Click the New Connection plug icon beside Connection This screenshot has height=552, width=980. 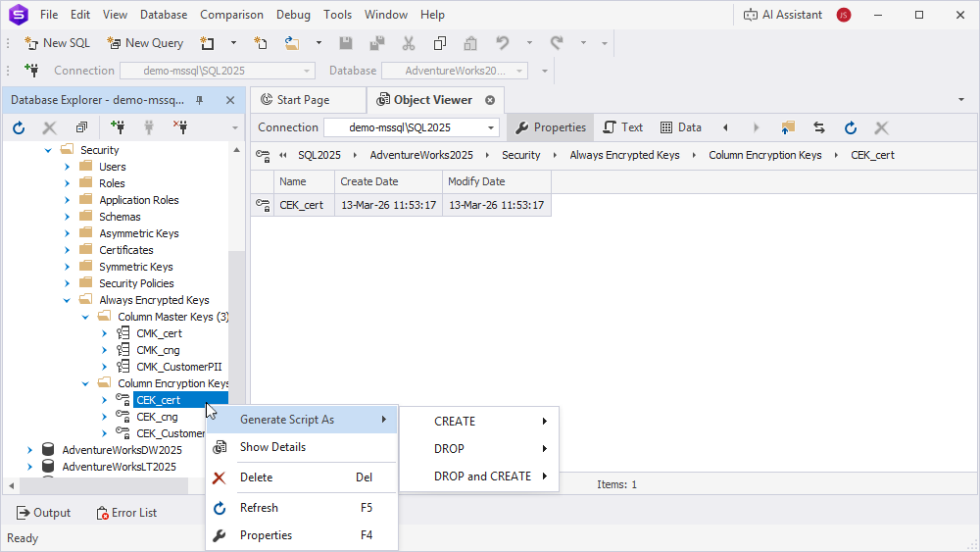31,70
